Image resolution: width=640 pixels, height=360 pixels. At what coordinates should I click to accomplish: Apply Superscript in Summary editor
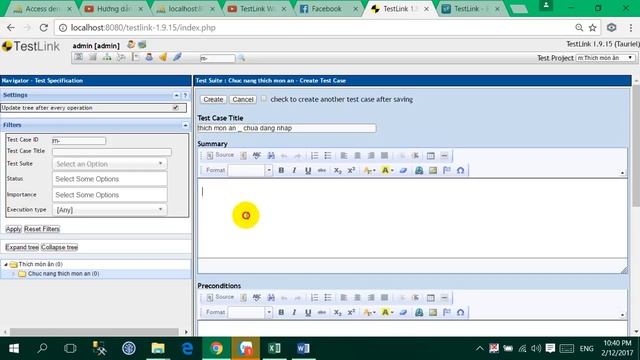pos(351,170)
